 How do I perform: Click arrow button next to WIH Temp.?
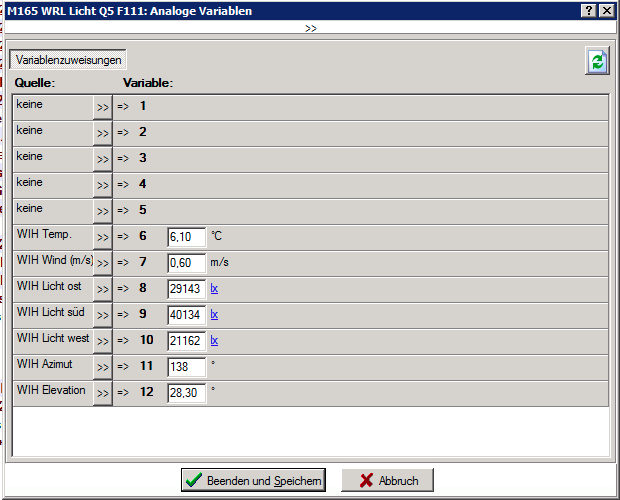tap(102, 237)
